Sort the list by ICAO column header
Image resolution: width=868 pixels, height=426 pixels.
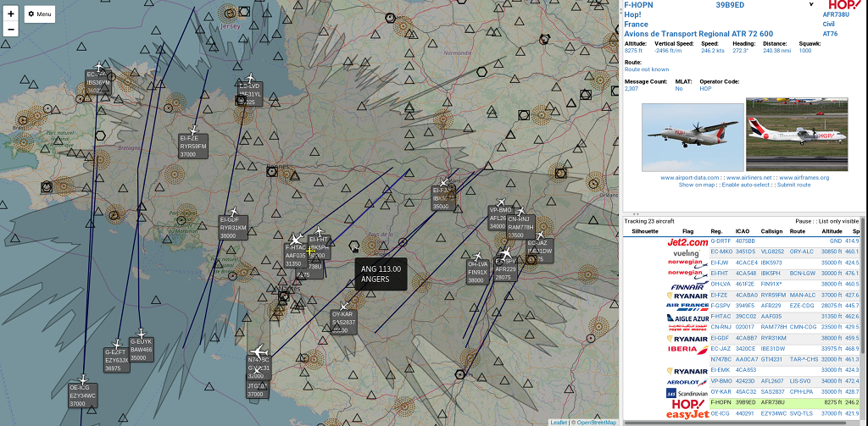[743, 231]
